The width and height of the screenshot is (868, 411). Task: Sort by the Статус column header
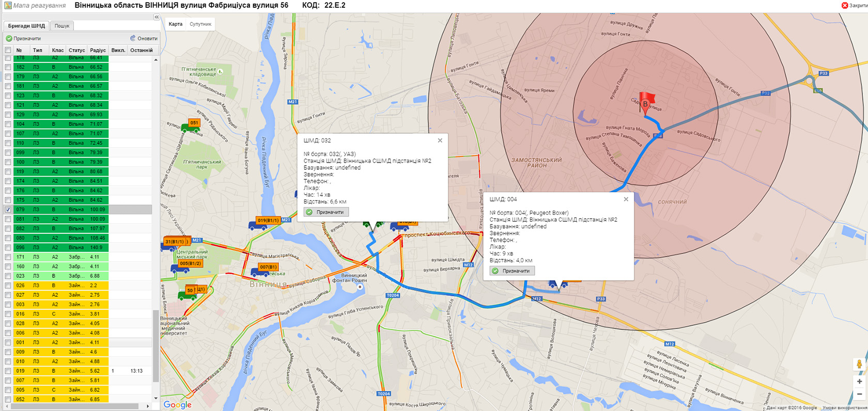point(76,50)
